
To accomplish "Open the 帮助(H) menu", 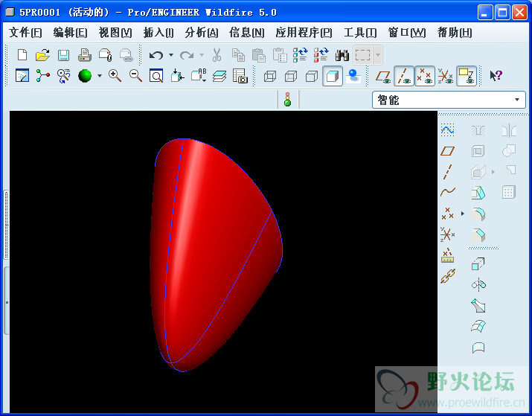I will point(455,33).
